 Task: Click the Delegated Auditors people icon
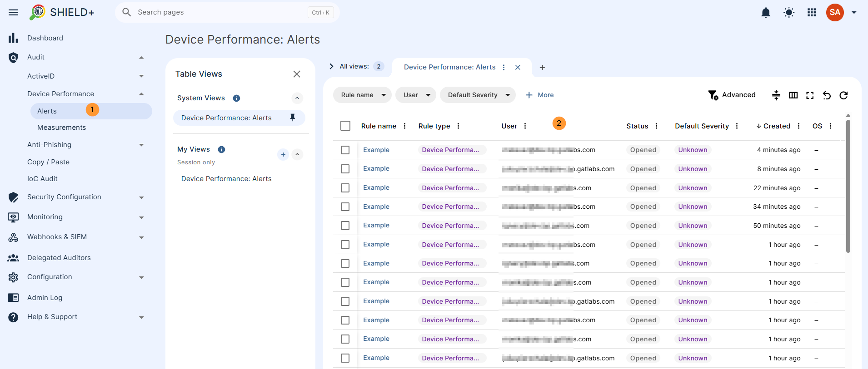tap(13, 258)
